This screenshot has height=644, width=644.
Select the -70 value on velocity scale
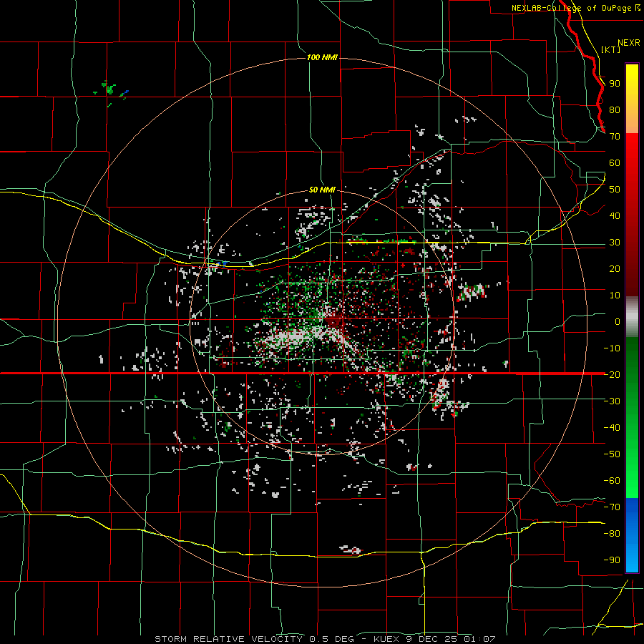tap(612, 507)
